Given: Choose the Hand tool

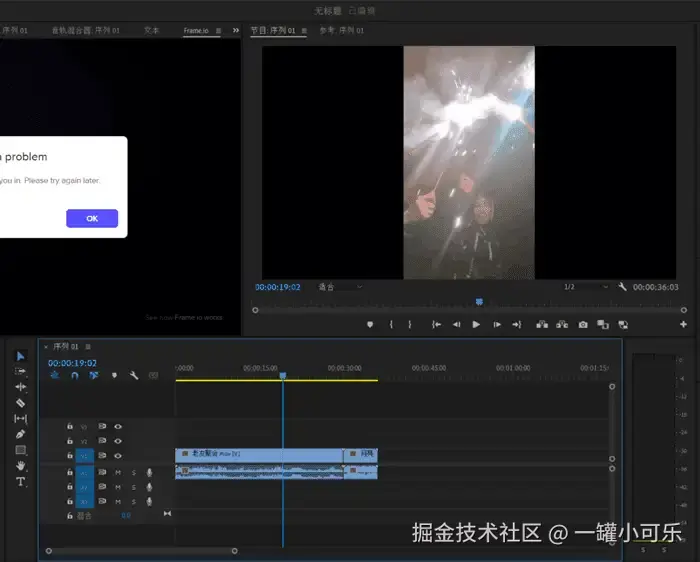Looking at the screenshot, I should [x=21, y=466].
